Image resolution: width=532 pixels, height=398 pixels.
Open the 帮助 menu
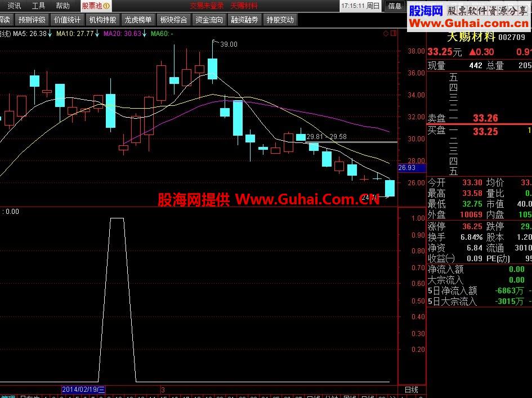[x=62, y=6]
